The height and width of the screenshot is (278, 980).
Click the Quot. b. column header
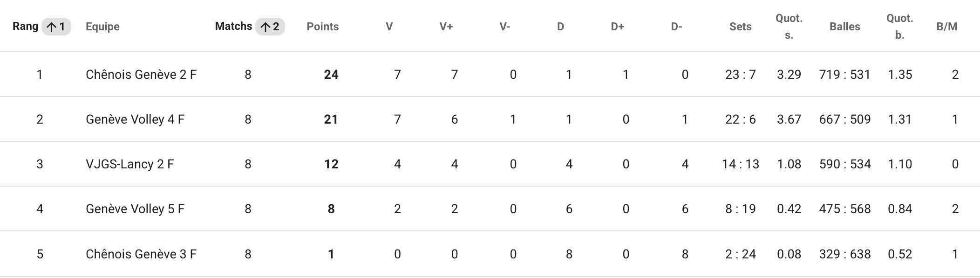[x=899, y=27]
